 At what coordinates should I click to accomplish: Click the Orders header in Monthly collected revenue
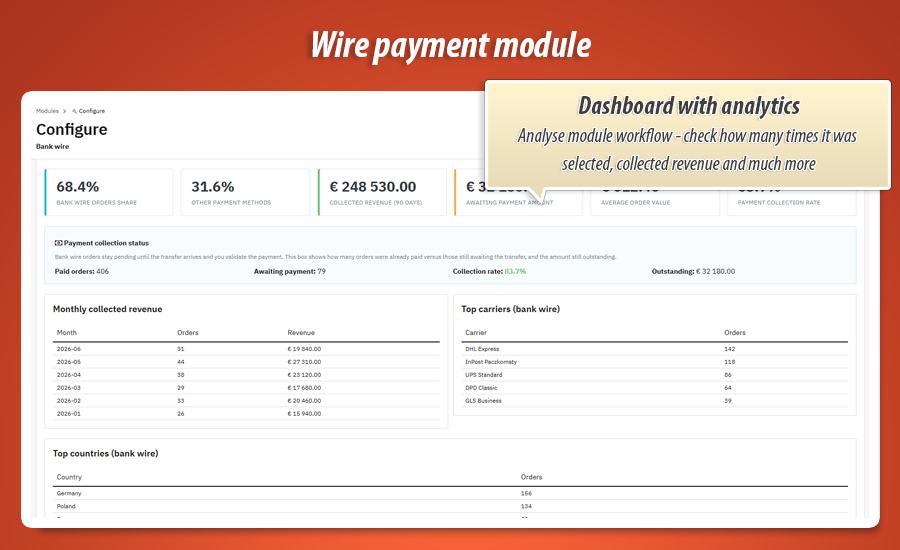[188, 332]
